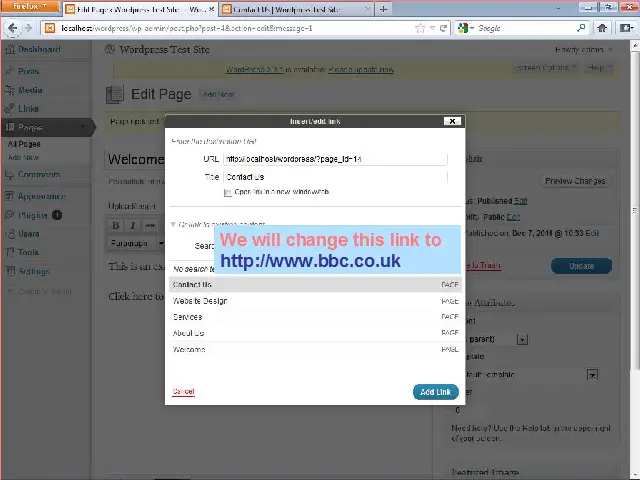Open Dashboard in the WordPress sidebar
This screenshot has width=640, height=480.
click(39, 49)
